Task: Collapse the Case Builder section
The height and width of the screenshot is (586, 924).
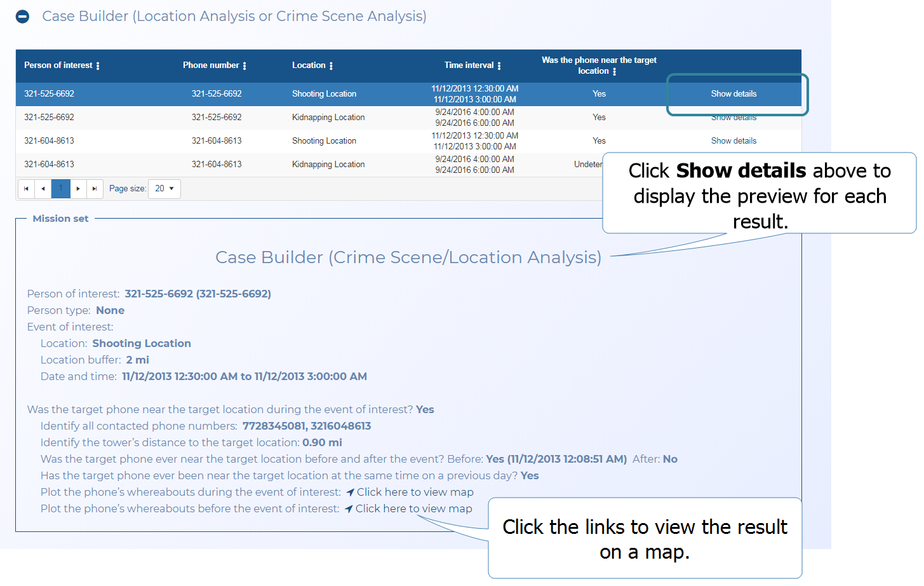Action: pyautogui.click(x=23, y=17)
